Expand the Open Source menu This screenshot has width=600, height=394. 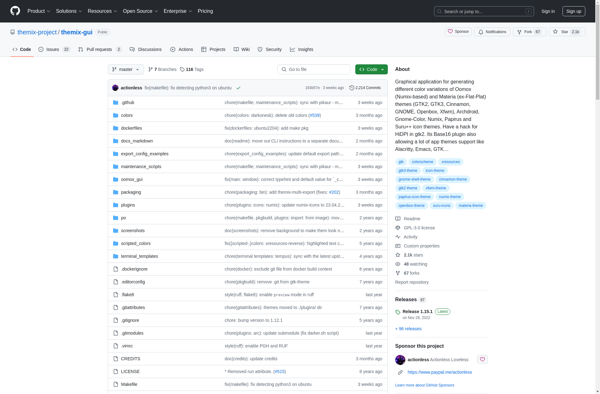pos(140,11)
